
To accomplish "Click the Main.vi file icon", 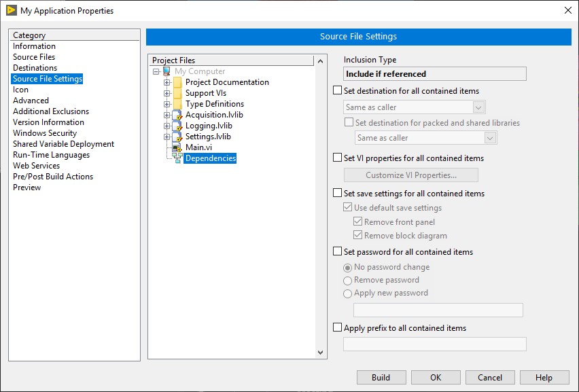I will (x=177, y=147).
